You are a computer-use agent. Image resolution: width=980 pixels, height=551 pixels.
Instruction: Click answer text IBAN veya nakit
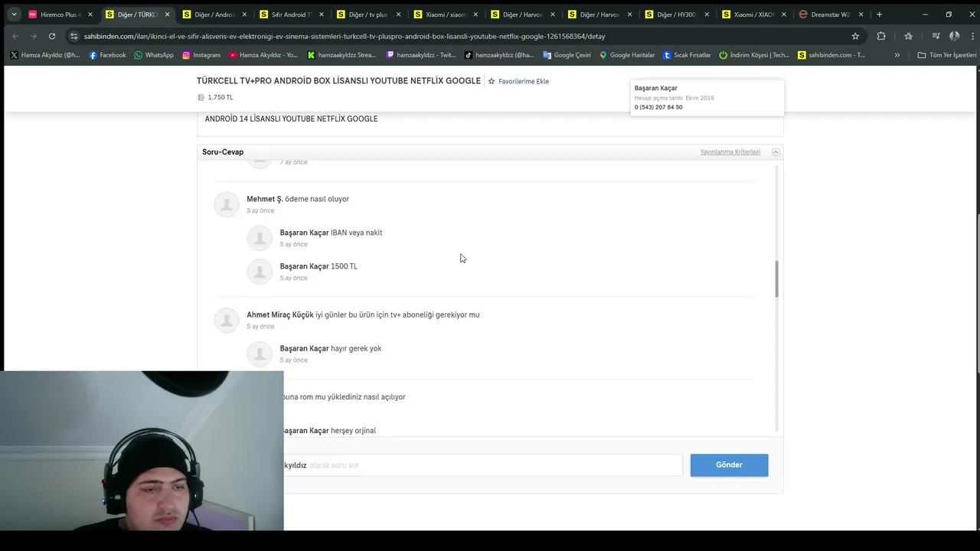tap(357, 233)
